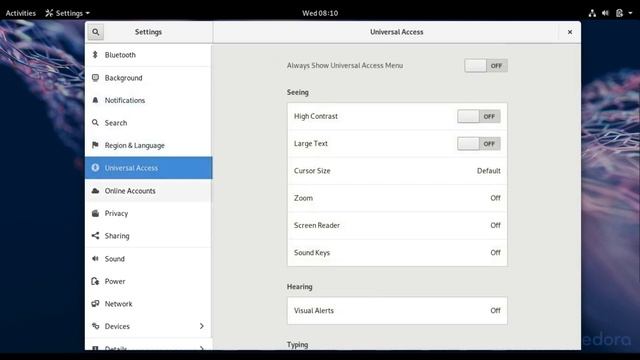Click the Notifications bell icon
The height and width of the screenshot is (360, 640).
(x=95, y=100)
